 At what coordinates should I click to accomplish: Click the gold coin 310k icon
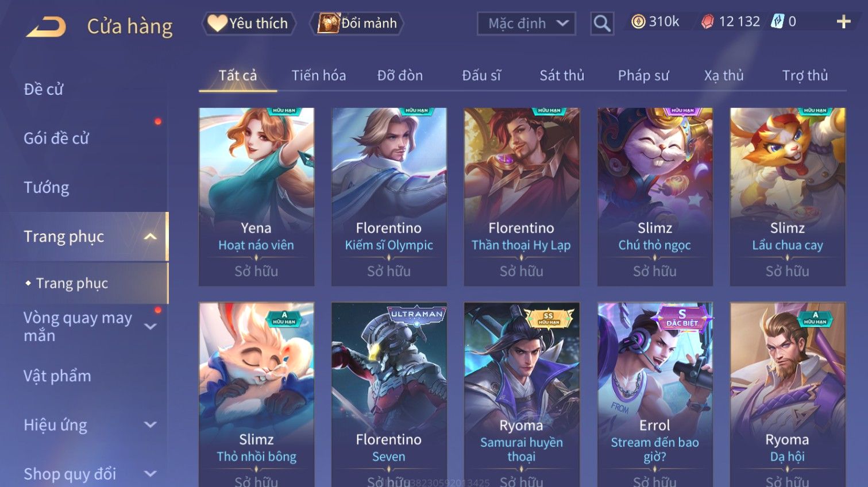638,22
